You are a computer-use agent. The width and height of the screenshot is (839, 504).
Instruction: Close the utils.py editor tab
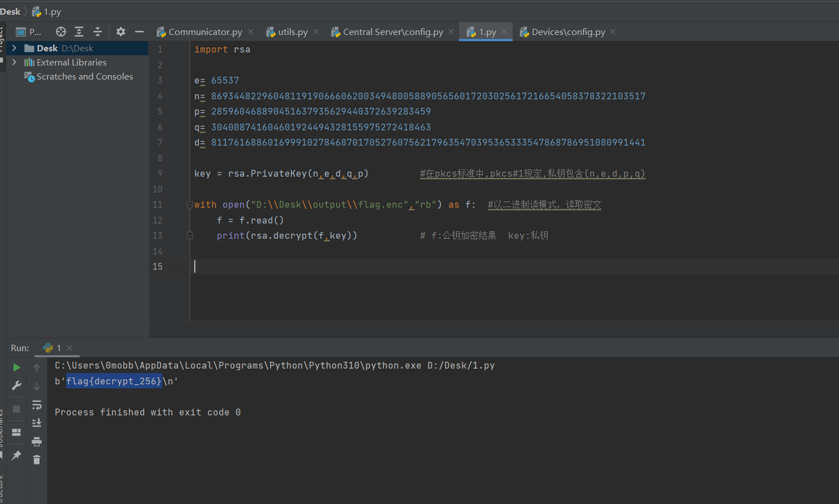(x=316, y=32)
